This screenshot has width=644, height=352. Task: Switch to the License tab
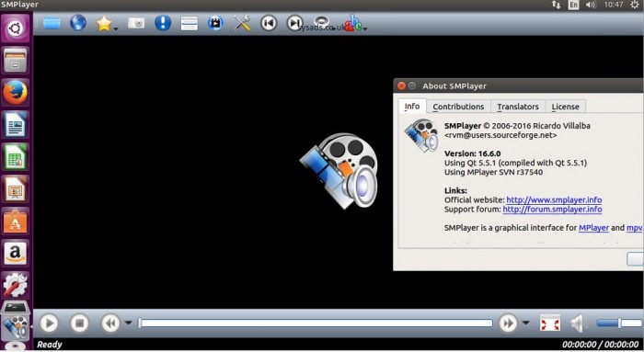(565, 107)
